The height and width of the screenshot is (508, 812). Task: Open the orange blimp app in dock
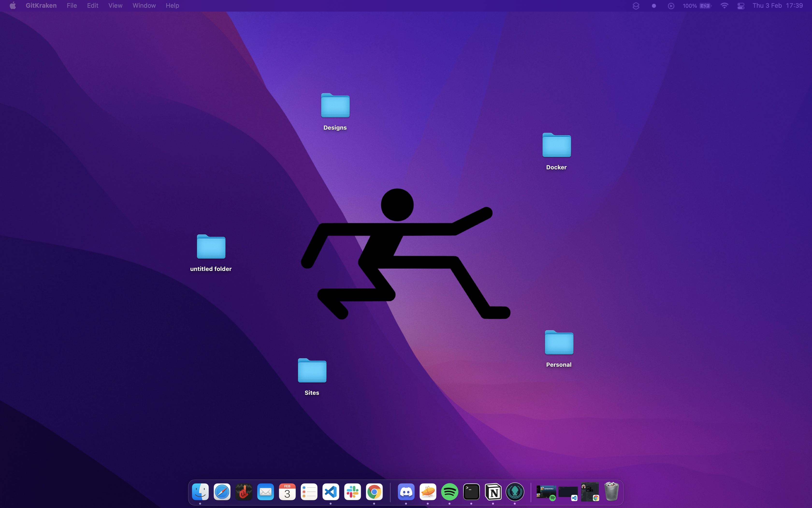(x=428, y=492)
